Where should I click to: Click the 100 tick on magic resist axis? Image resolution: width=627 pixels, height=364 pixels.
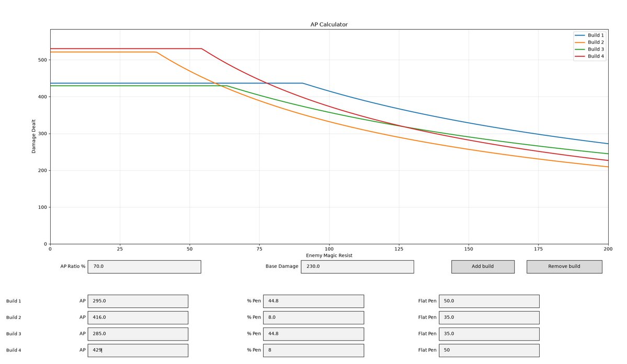329,249
